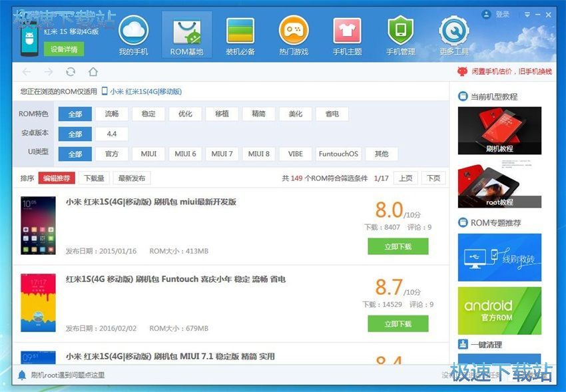The height and width of the screenshot is (392, 566).
Task: Filter UI type by MIUI 7
Action: tap(222, 154)
